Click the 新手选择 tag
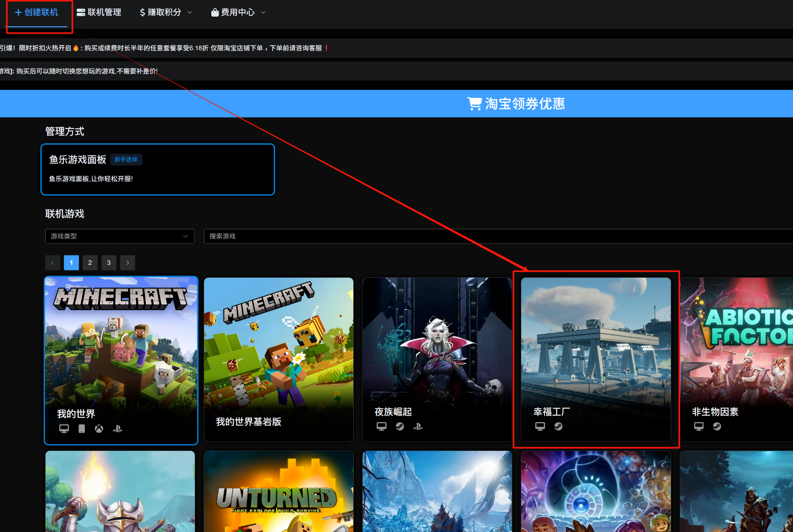 126,160
